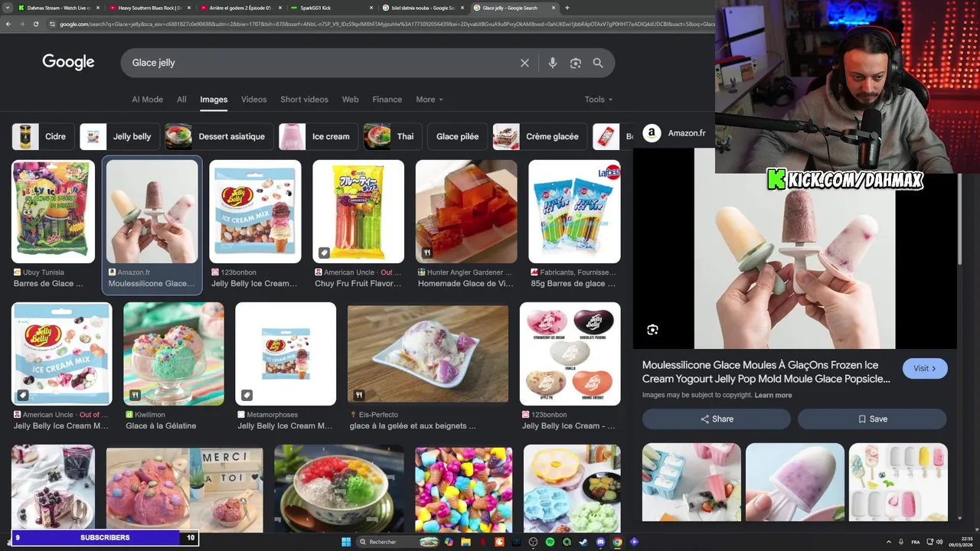Filter by the Jelly belly chip

(x=119, y=136)
